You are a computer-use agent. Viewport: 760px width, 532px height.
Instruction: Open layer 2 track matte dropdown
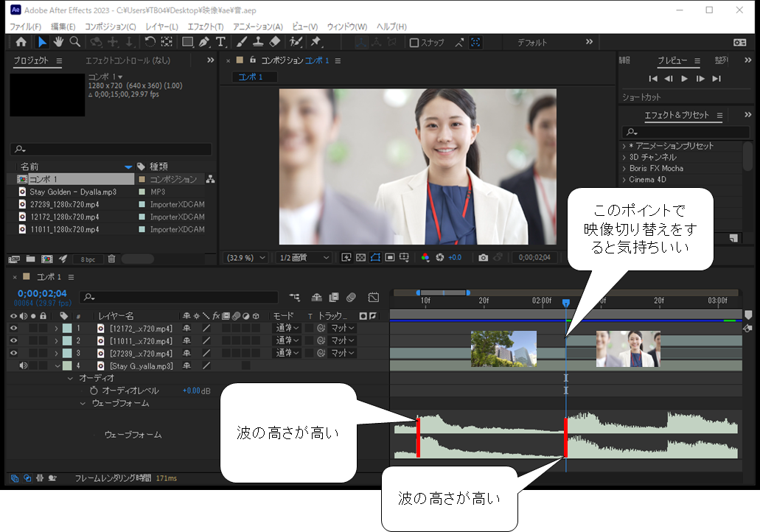tap(343, 340)
